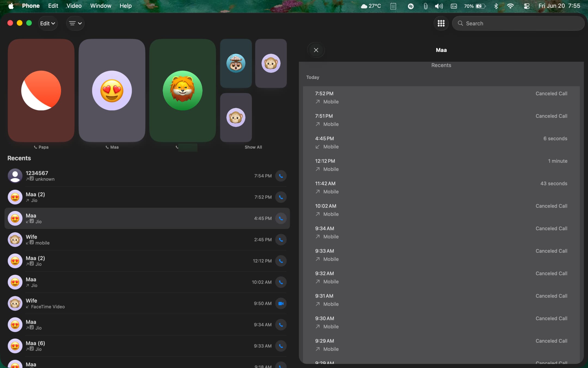588x368 pixels.
Task: Open the call filter dropdown
Action: (75, 23)
